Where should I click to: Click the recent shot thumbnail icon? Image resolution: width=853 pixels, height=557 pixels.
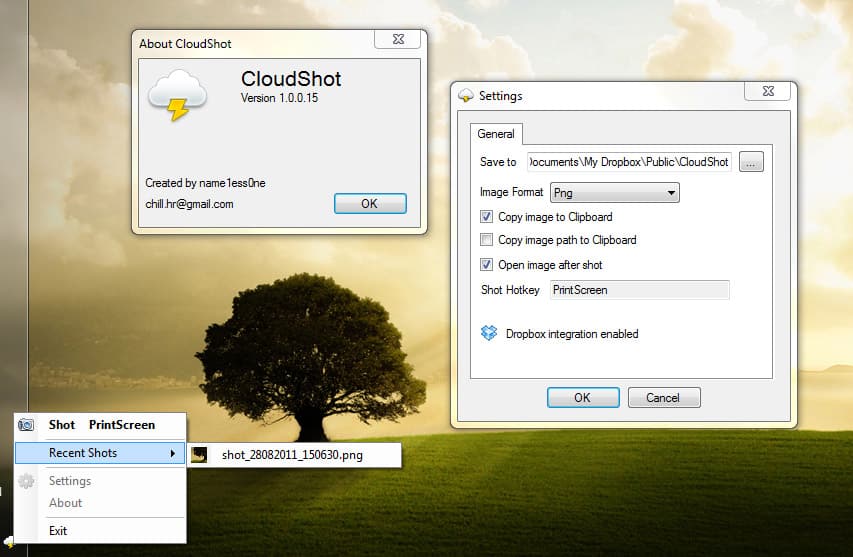200,455
